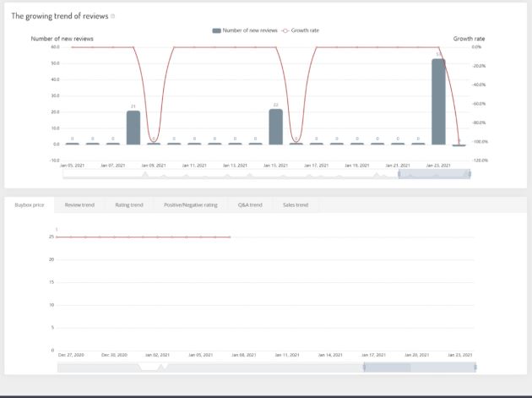Click the 'Jan 02, 2021' axis label
The width and height of the screenshot is (532, 398).
pyautogui.click(x=157, y=355)
